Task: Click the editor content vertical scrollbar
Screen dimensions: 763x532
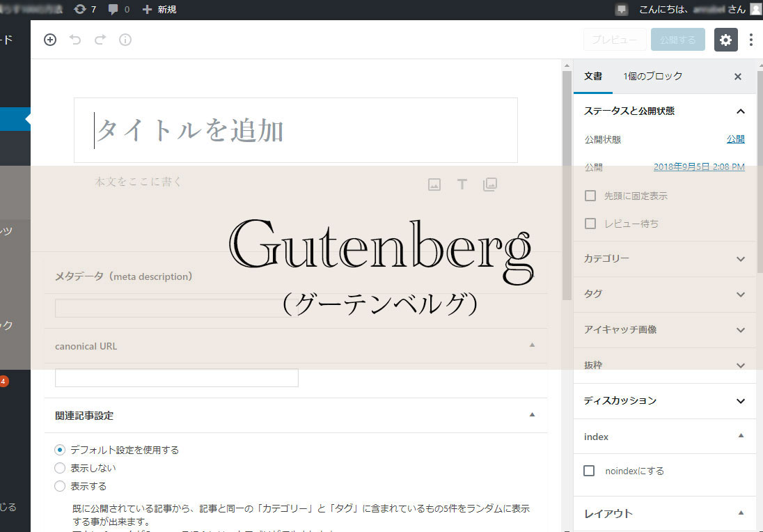Action: [567, 185]
